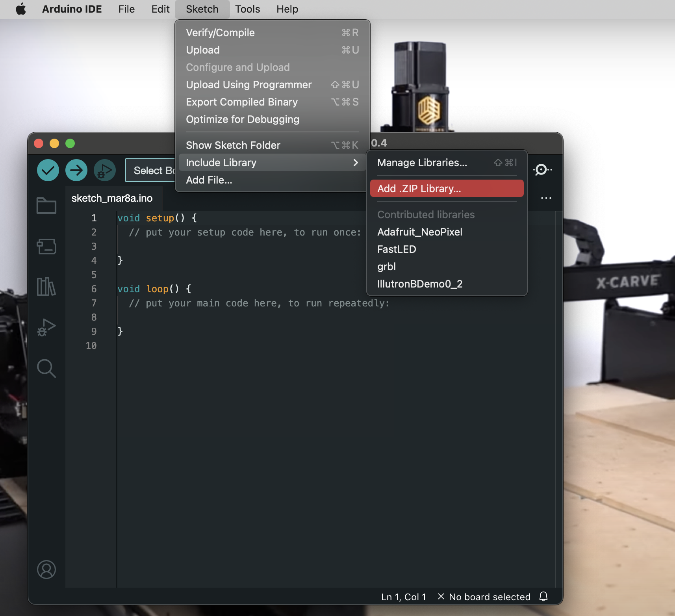Screen dimensions: 675x616
Task: Click the void loop() code line
Action: [x=154, y=289]
